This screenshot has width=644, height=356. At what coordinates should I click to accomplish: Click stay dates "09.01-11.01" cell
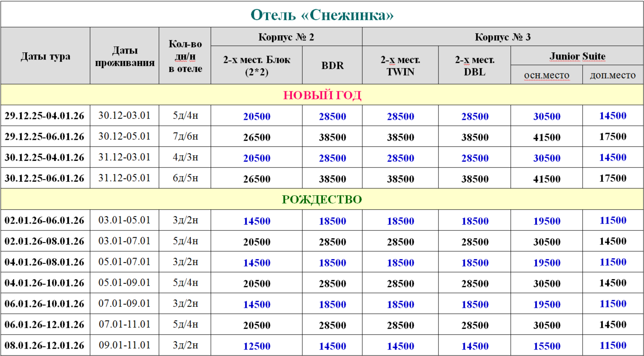coord(125,345)
